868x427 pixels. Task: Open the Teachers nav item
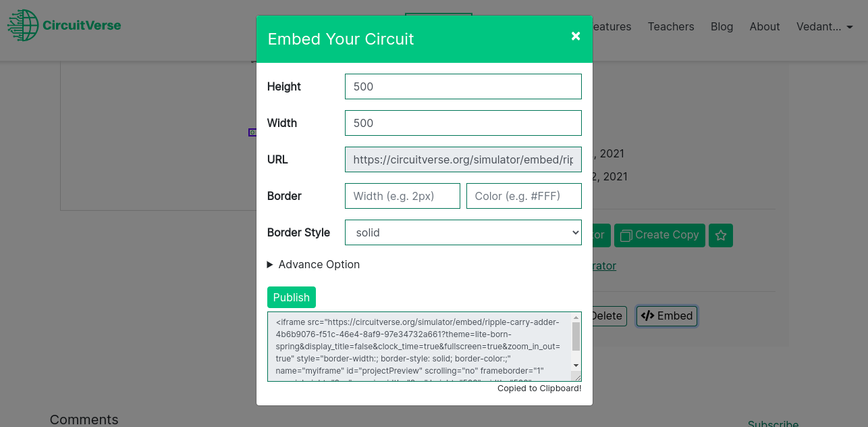click(671, 26)
